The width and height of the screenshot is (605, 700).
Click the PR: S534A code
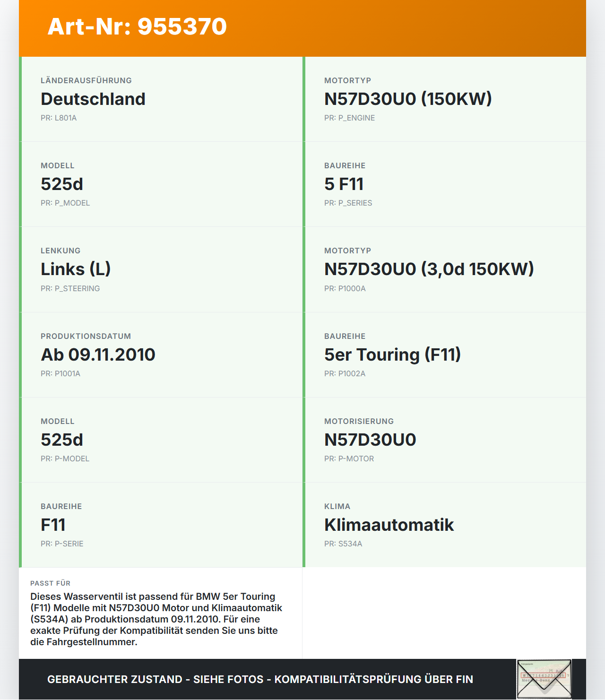pos(343,544)
